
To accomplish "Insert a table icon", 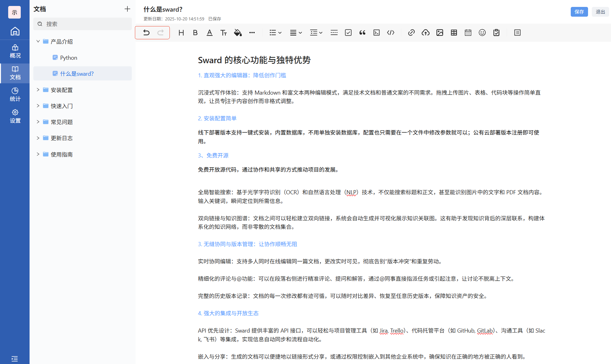I will point(454,33).
